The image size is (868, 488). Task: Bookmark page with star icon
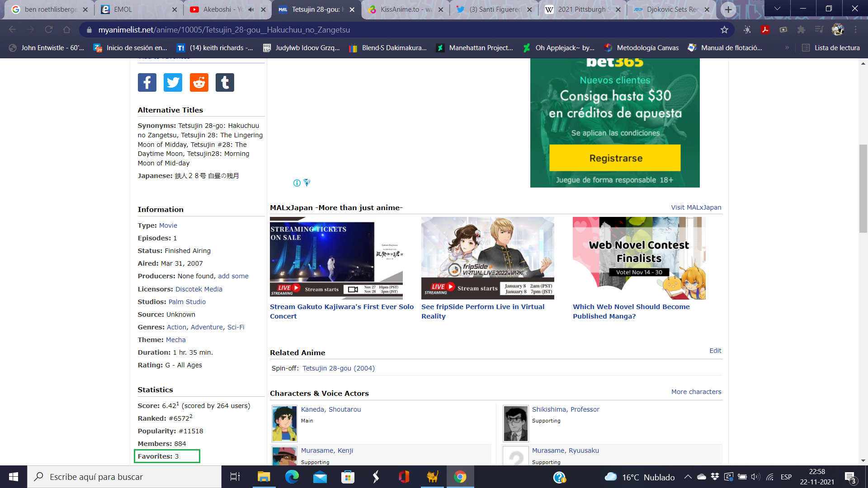pos(724,30)
